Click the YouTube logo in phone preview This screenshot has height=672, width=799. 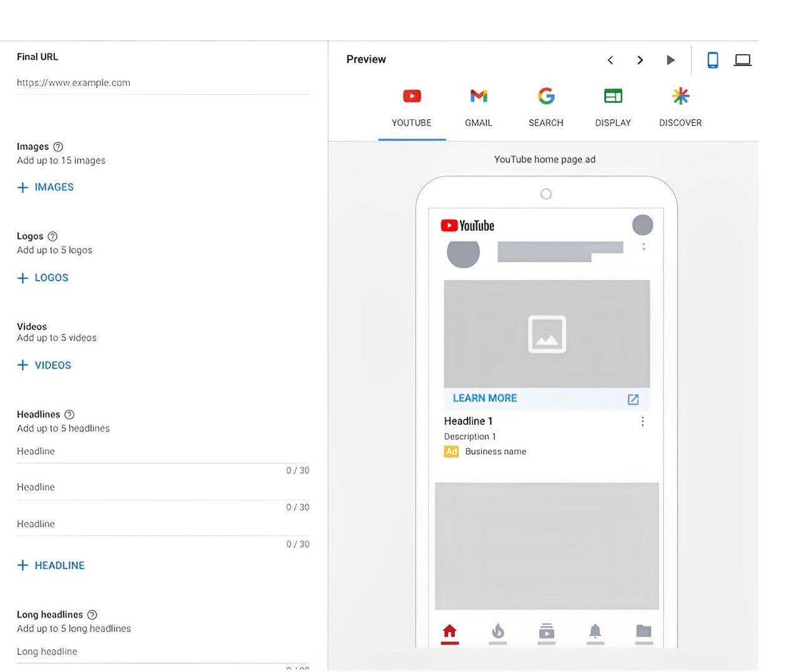click(468, 225)
